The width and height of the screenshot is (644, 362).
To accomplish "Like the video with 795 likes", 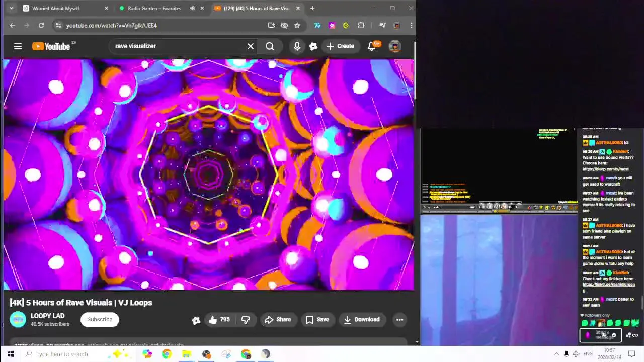I will (219, 319).
